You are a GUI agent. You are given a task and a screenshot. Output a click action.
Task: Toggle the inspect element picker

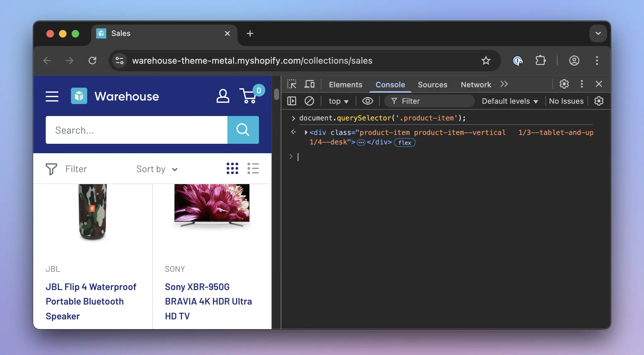[x=291, y=84]
